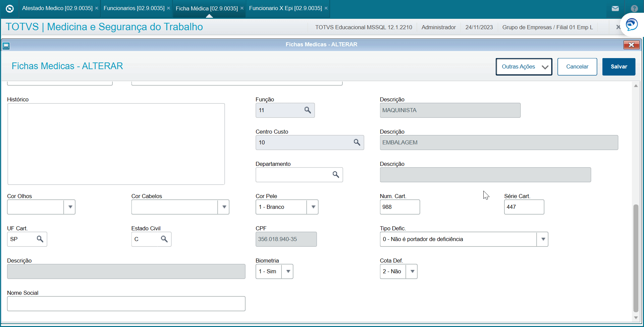Open the Biometria dropdown showing Sim

click(x=287, y=271)
